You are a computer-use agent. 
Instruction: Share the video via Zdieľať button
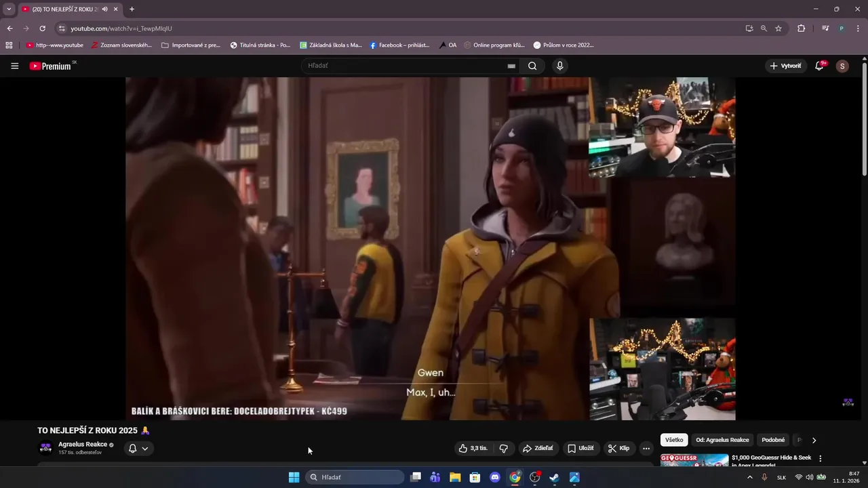(538, 448)
